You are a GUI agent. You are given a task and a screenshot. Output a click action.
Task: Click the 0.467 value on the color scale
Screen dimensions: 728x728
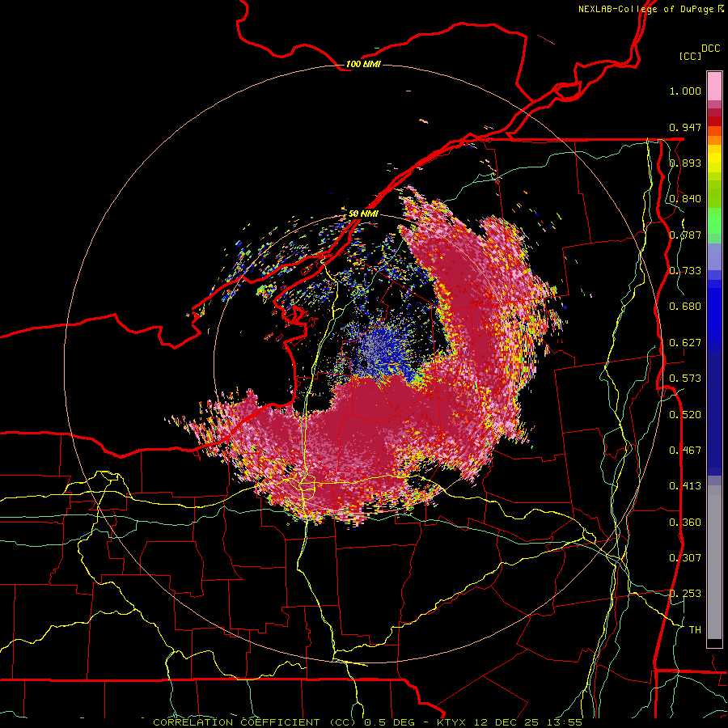(685, 451)
